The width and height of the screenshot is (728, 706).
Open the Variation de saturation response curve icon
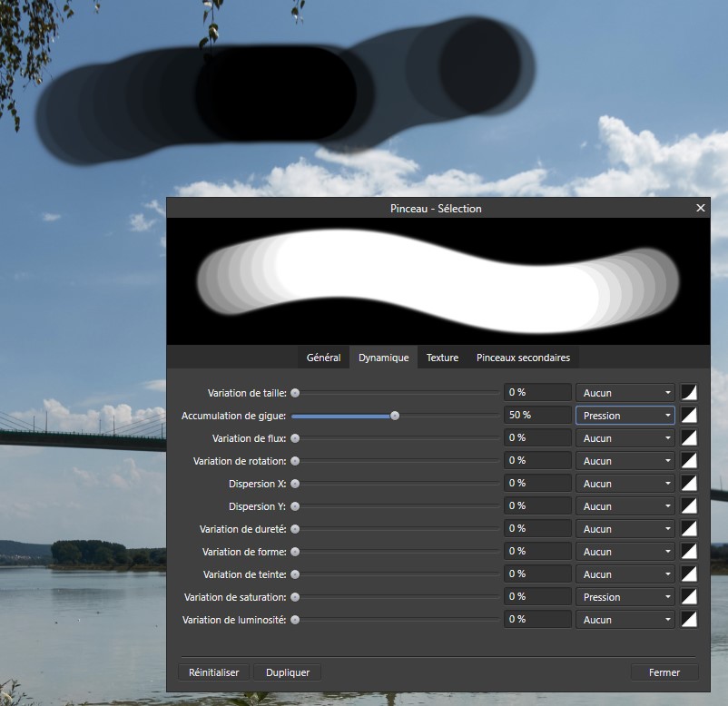[x=689, y=597]
